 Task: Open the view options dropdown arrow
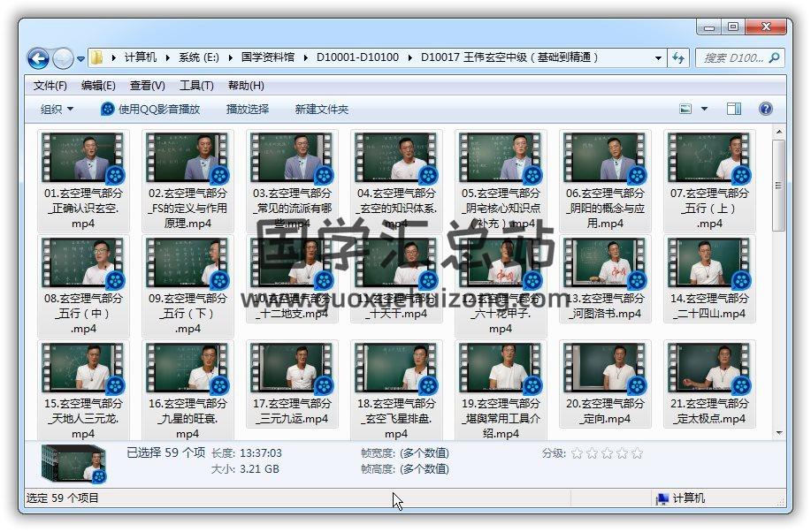704,109
